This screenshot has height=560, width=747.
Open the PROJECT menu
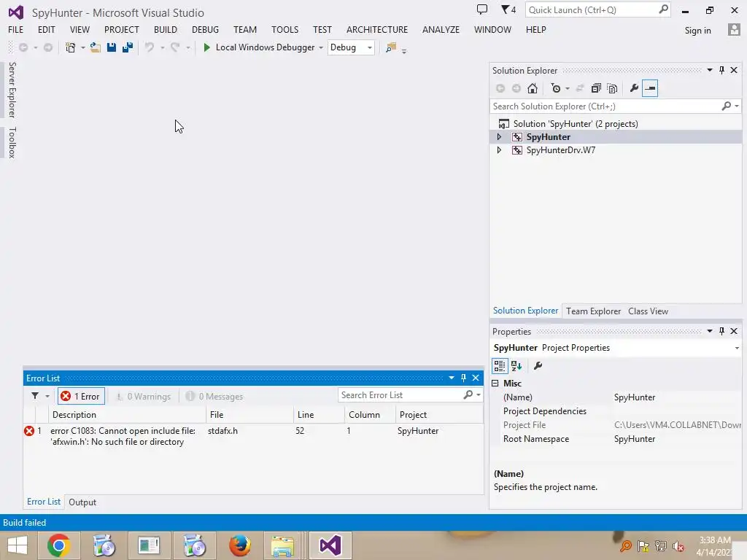tap(122, 29)
